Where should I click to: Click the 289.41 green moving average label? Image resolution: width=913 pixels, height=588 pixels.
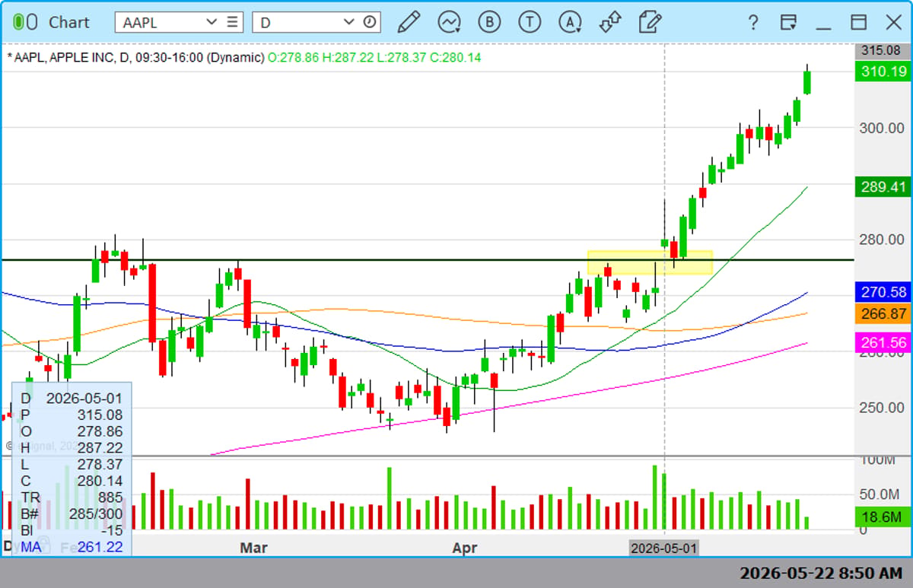click(883, 186)
